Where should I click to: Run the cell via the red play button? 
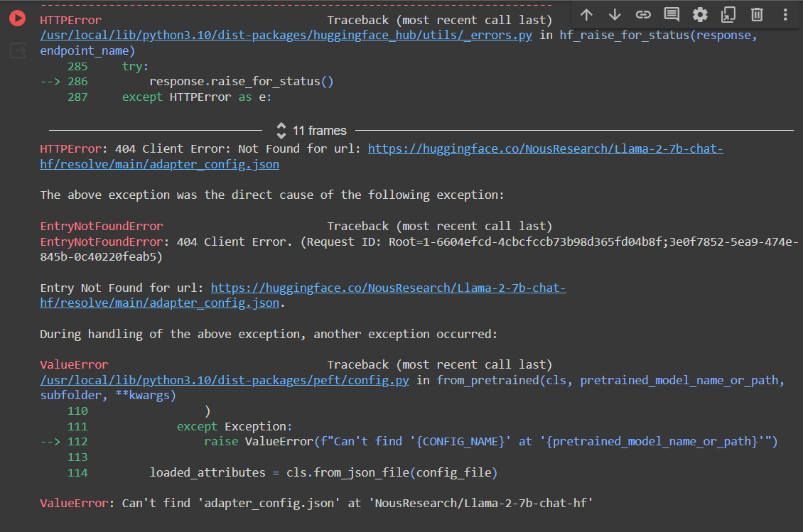tap(17, 18)
